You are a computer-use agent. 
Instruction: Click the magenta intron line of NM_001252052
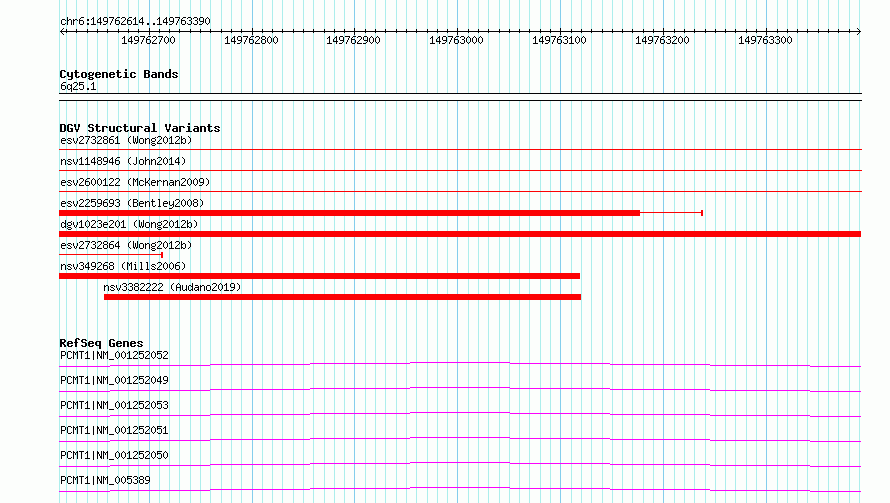[x=460, y=363]
